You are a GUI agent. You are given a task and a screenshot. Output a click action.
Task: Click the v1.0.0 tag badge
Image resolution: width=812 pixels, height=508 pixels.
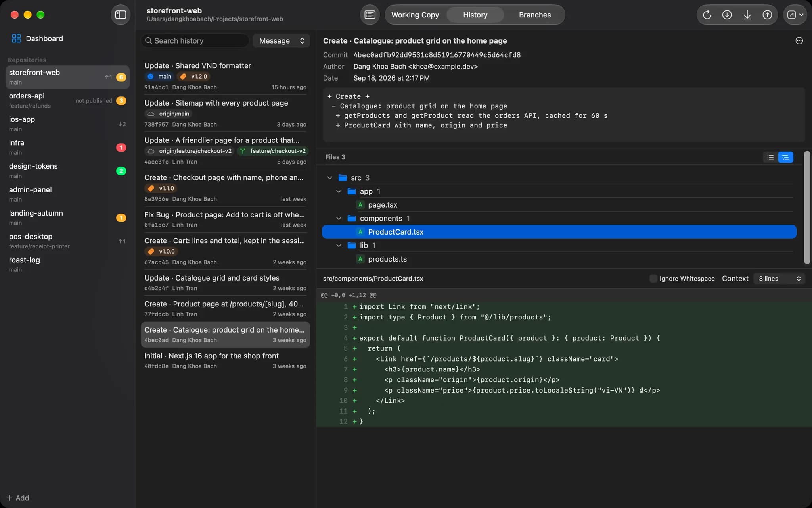[x=161, y=252]
